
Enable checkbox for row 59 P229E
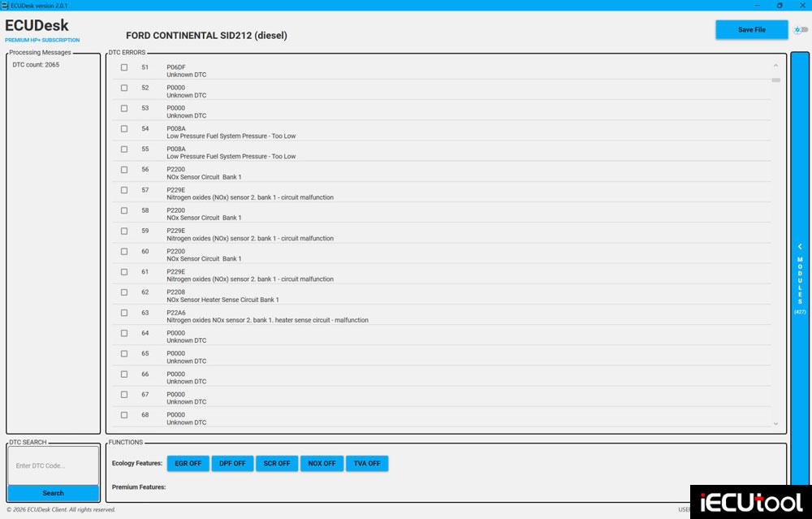pyautogui.click(x=124, y=231)
